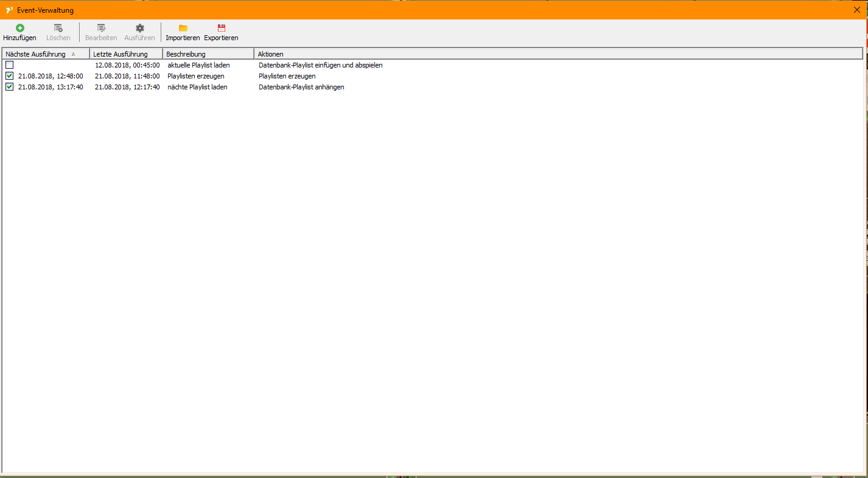Screen dimensions: 868x478
Task: Add a new event via Hinzufügen plus icon
Action: 19,27
